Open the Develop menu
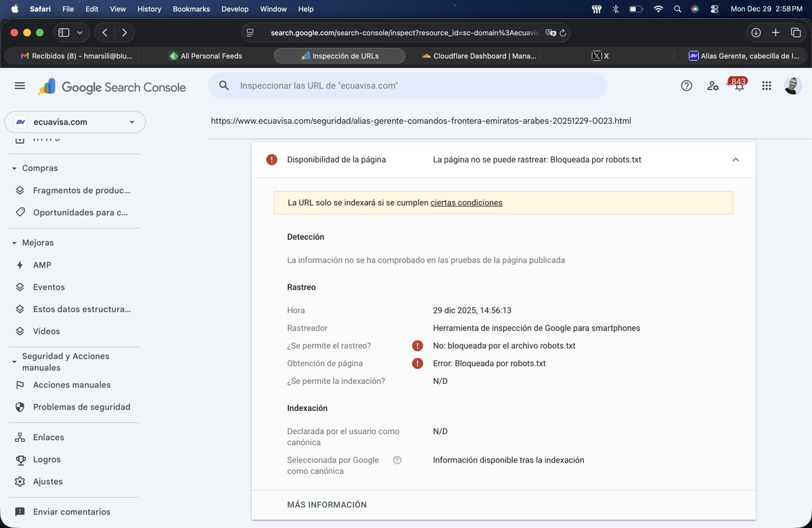Screen dimensions: 812x528 click(x=235, y=9)
